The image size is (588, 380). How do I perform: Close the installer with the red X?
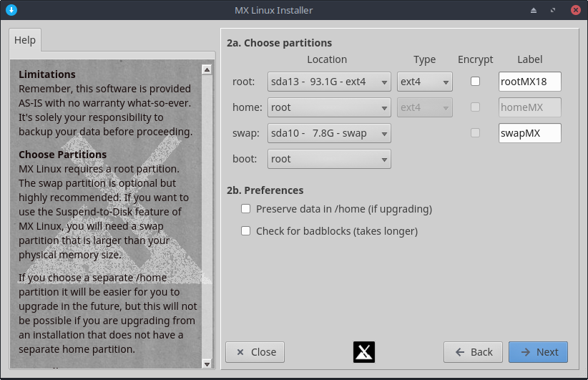point(576,10)
